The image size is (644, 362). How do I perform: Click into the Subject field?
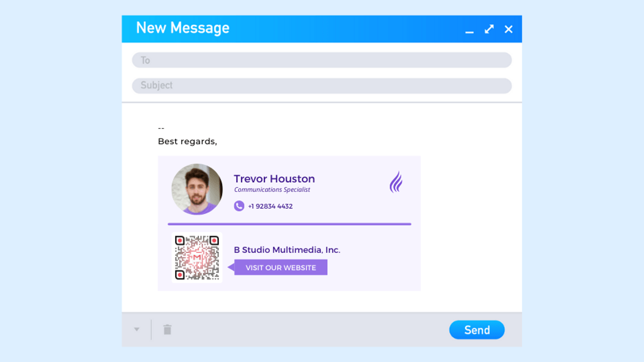(322, 86)
